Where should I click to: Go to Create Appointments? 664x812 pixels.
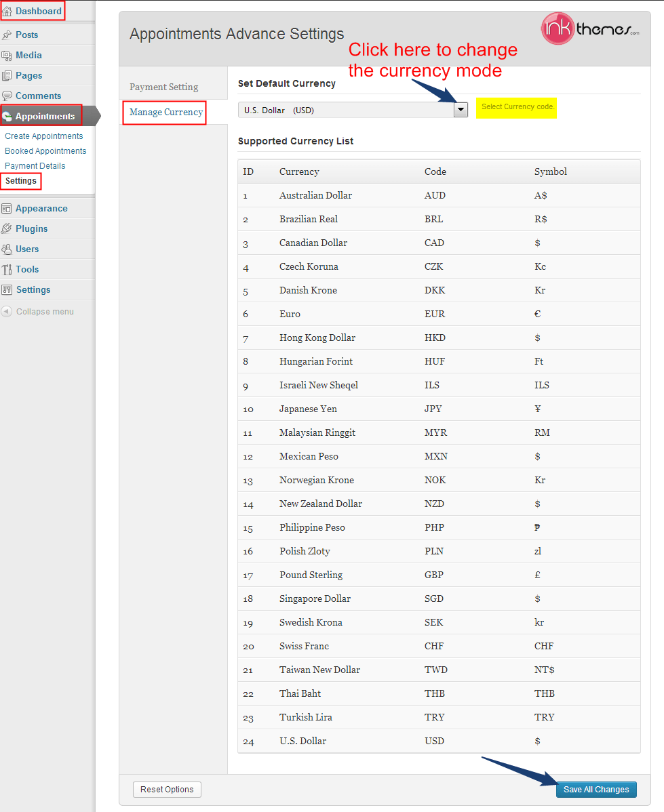click(x=44, y=136)
